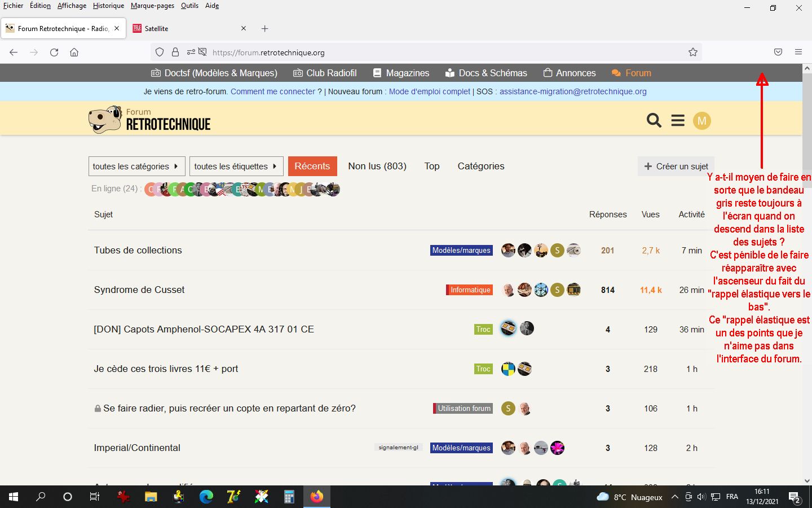Screen dimensions: 812x508
Task: Open the 'Syndrome de Cusset' topic
Action: pos(139,290)
